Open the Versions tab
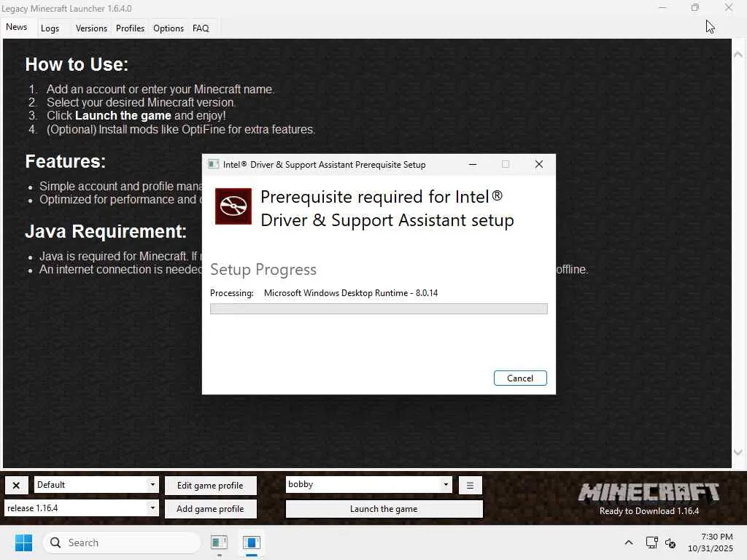Viewport: 747px width, 560px height. pyautogui.click(x=91, y=28)
